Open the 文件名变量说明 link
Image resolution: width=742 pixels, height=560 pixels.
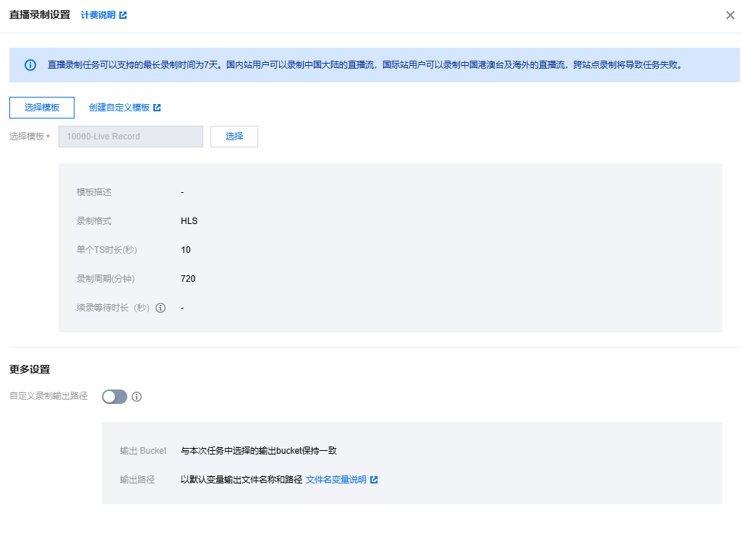click(x=336, y=480)
